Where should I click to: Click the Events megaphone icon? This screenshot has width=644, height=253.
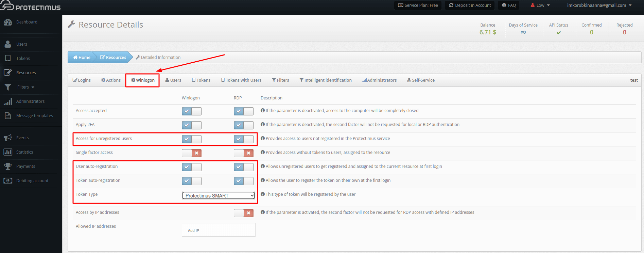coord(8,138)
